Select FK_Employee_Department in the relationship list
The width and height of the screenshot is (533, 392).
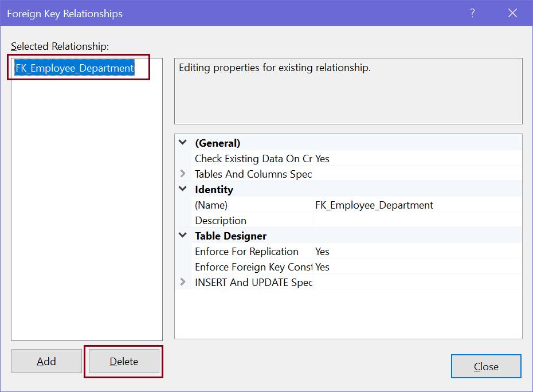coord(77,68)
